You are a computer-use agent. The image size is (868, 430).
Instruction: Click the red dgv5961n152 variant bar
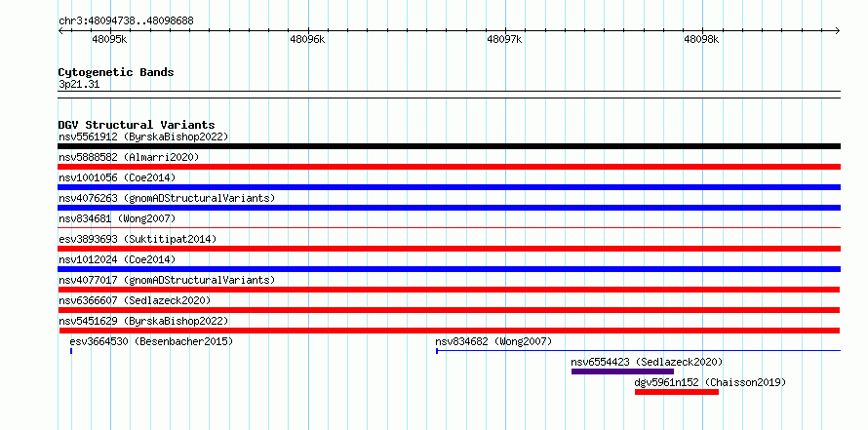pos(677,392)
